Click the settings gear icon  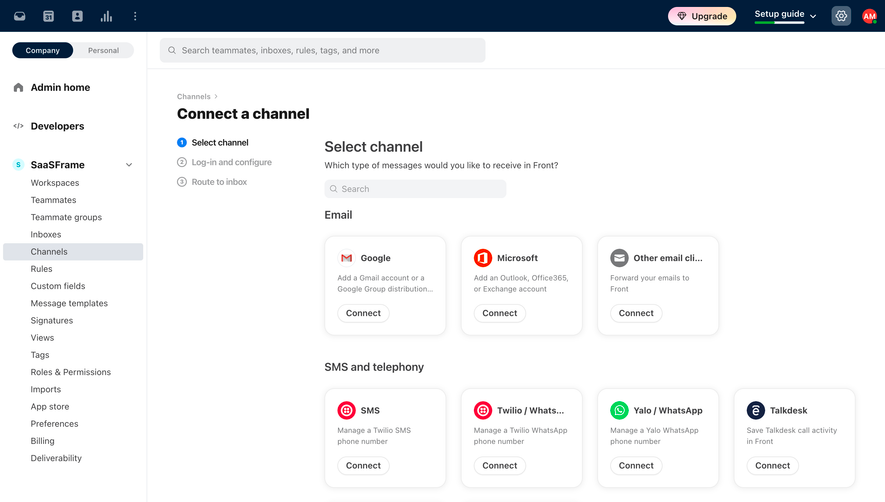[x=841, y=16]
